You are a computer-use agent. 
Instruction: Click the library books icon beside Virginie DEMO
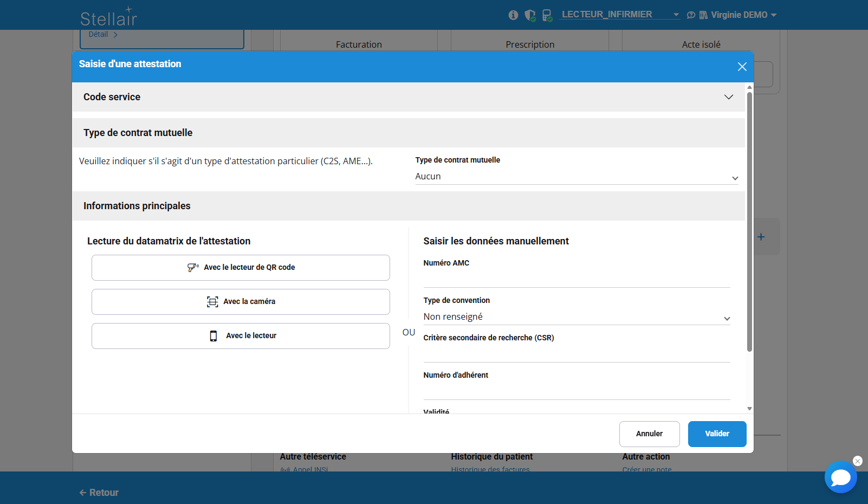703,15
